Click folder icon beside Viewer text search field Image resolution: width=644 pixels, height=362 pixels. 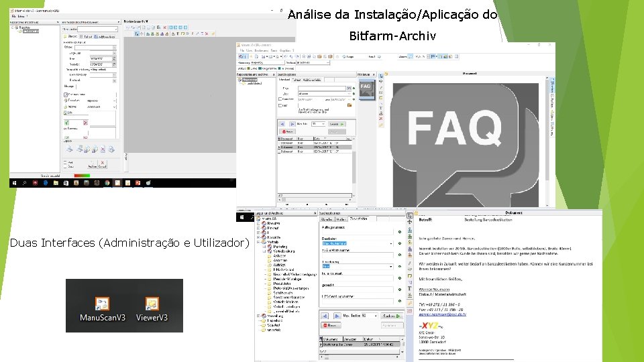349,105
